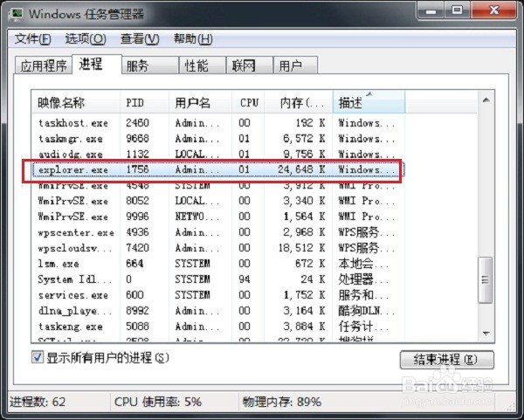Click the vertical scrollbar thumb
This screenshot has height=420, width=524.
[x=486, y=280]
